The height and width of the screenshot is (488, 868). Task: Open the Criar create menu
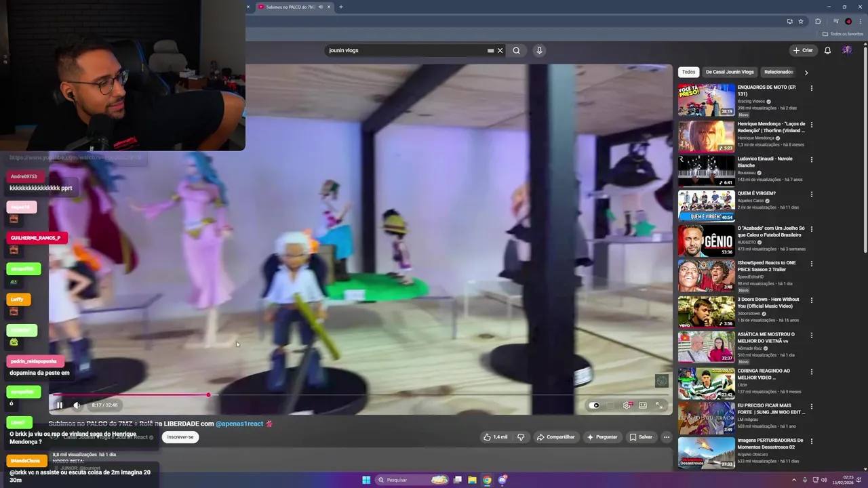[x=803, y=50]
